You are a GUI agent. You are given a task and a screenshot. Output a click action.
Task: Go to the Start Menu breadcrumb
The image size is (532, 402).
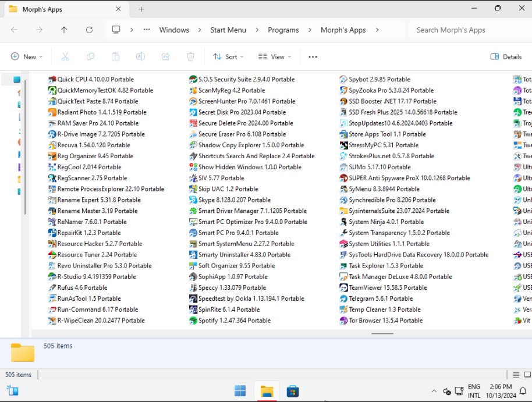click(x=228, y=30)
